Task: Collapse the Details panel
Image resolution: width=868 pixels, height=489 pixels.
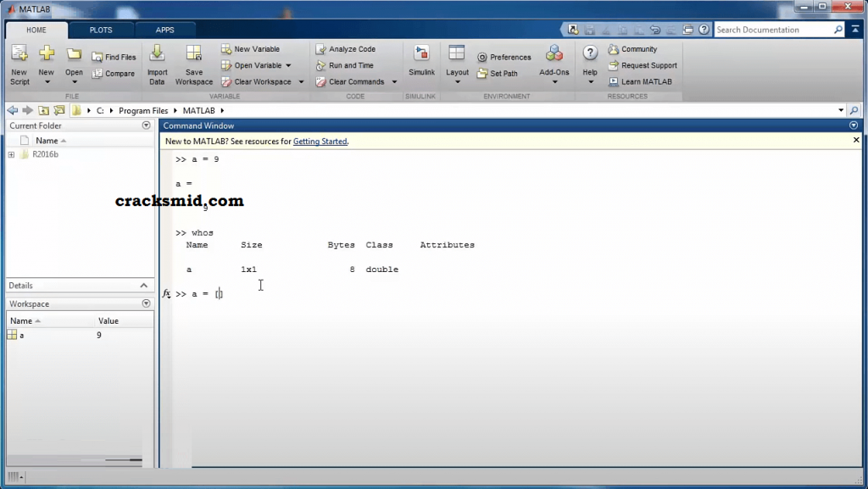Action: pos(144,286)
